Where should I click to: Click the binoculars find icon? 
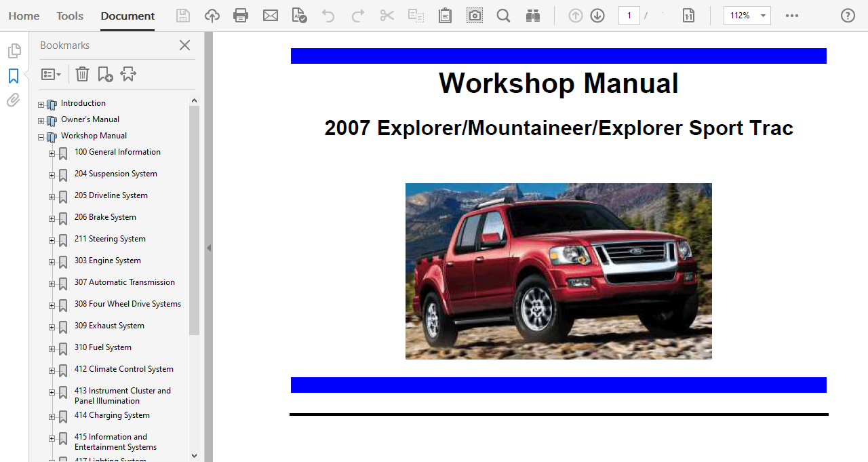pyautogui.click(x=532, y=16)
